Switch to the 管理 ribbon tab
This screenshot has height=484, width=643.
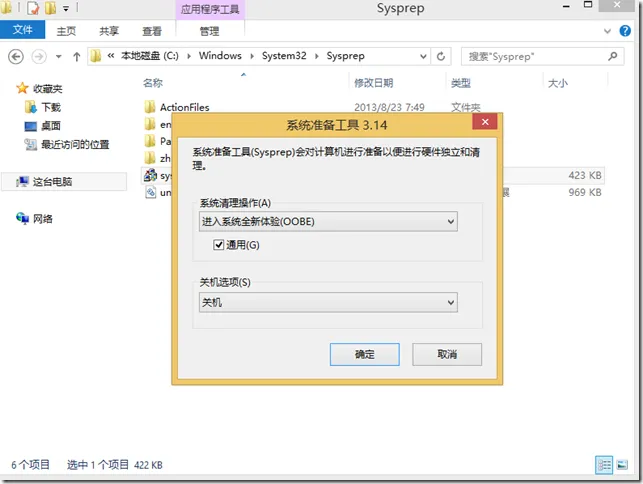coord(210,31)
